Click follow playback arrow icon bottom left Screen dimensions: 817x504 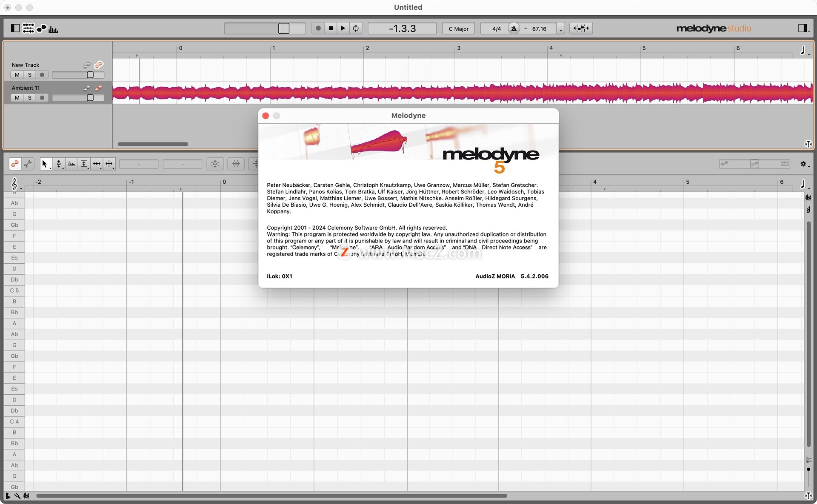pos(8,495)
